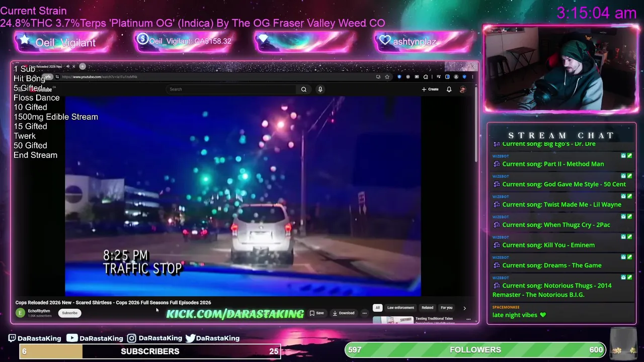Click the video player extension icon

(x=417, y=76)
